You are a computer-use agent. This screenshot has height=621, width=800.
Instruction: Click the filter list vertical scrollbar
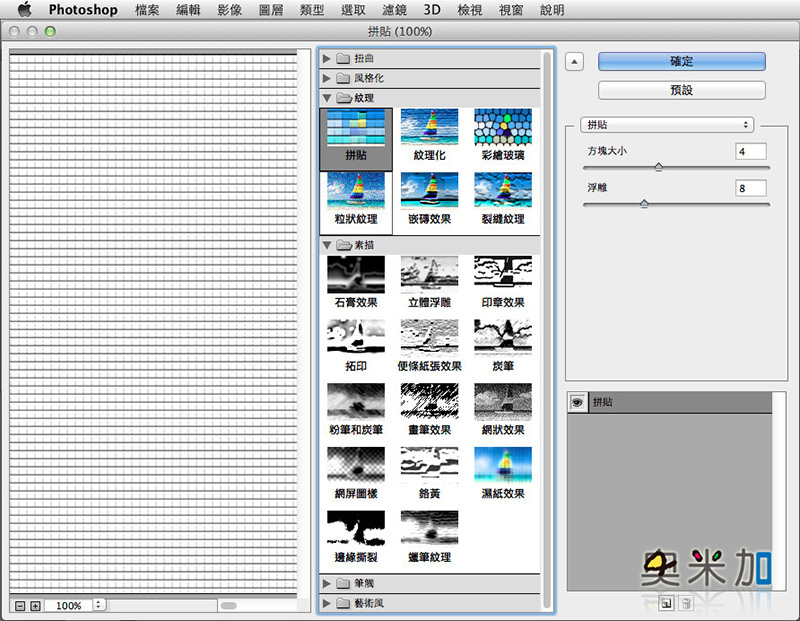(x=547, y=329)
